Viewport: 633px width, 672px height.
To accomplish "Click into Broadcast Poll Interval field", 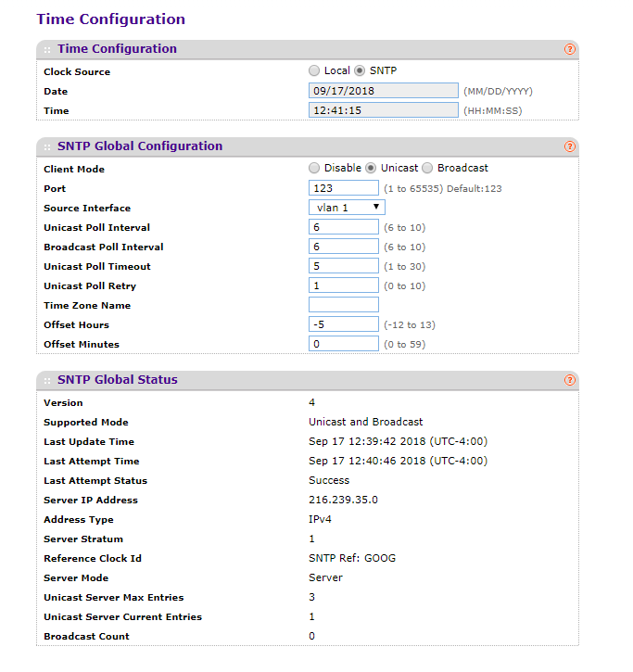I will pyautogui.click(x=343, y=247).
